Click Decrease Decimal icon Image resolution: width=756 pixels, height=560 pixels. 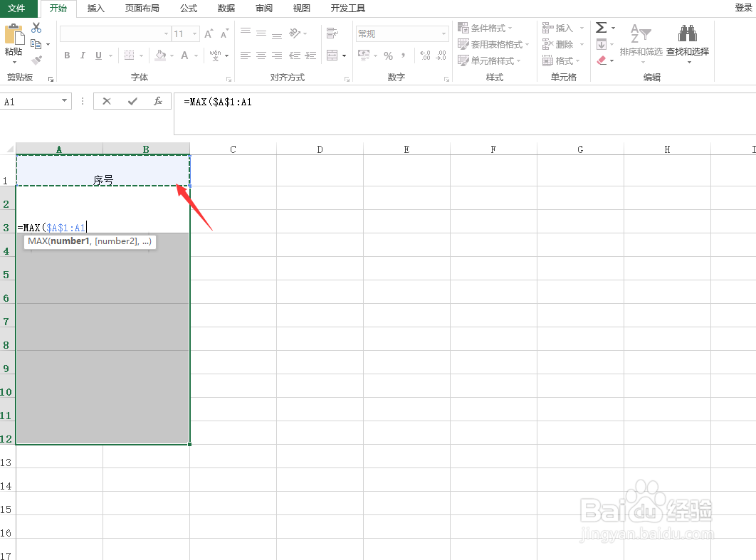[441, 56]
